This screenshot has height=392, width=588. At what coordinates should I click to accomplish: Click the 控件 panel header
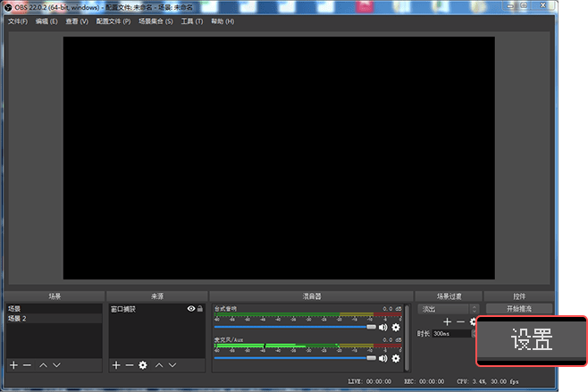(x=519, y=296)
